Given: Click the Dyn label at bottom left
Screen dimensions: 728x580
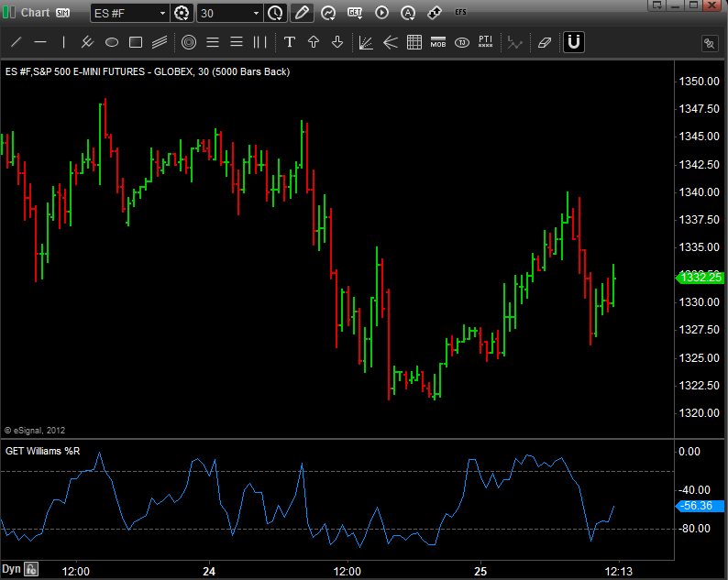Looking at the screenshot, I should (x=11, y=569).
